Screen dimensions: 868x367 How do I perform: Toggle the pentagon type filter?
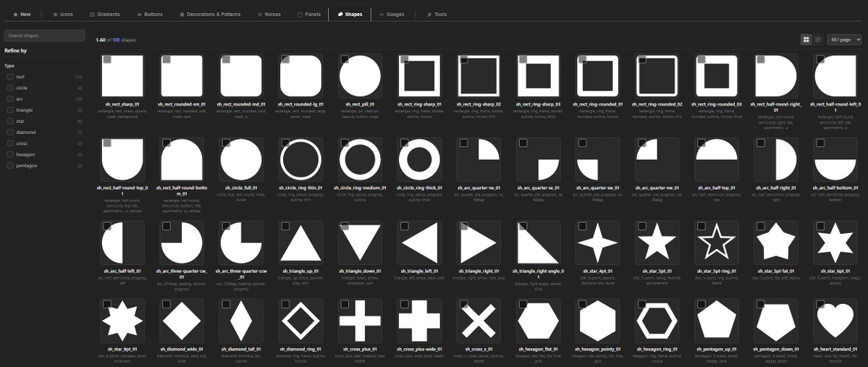11,166
